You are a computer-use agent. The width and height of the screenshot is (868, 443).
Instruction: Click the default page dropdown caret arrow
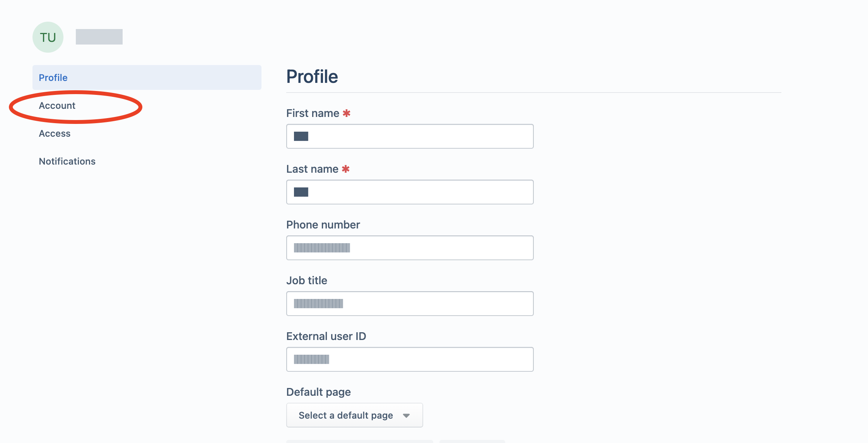click(x=406, y=416)
